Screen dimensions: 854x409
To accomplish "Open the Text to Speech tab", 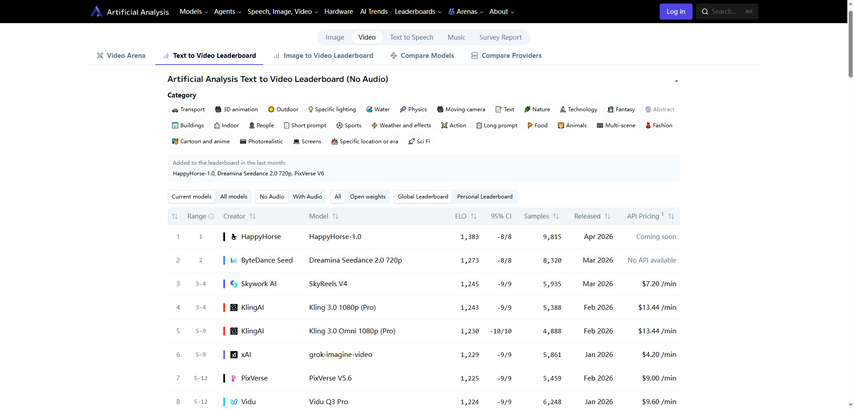I will coord(411,37).
